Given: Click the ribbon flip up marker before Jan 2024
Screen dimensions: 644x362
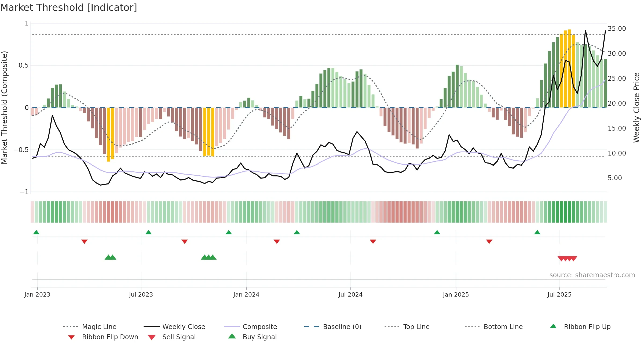Looking at the screenshot, I should pyautogui.click(x=229, y=232).
